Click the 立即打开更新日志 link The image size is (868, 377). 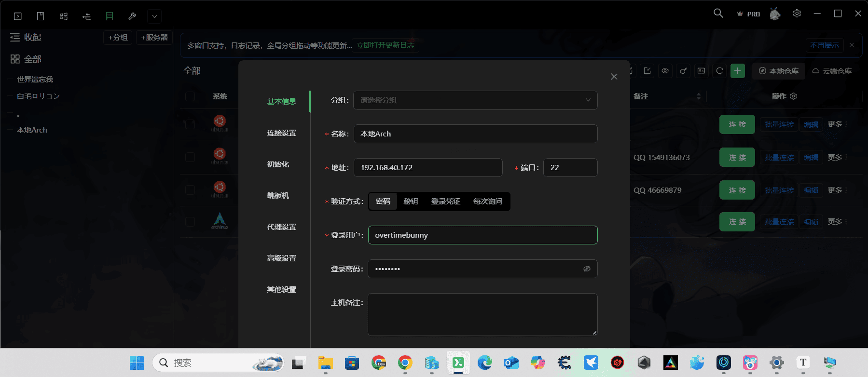tap(385, 45)
